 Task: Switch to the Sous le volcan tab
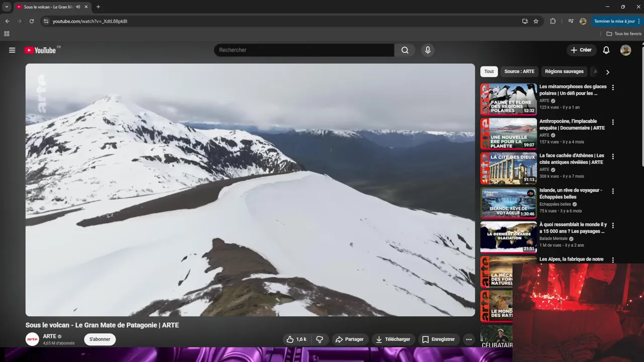tap(48, 7)
